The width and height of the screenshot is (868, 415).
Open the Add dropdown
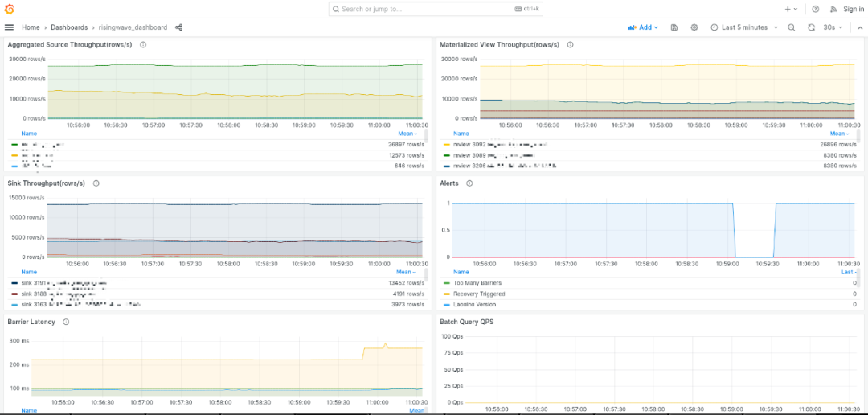click(x=643, y=27)
